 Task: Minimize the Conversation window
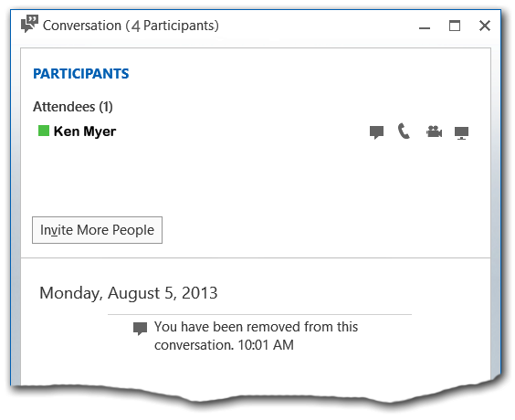[x=425, y=26]
